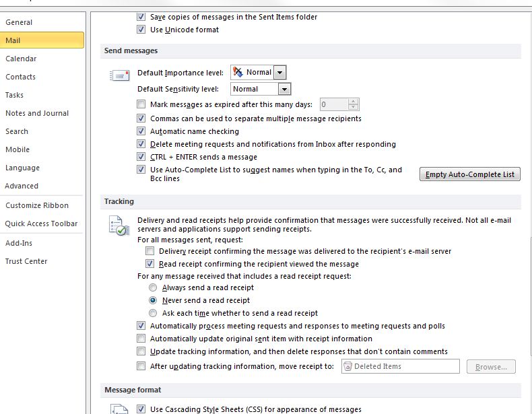
Task: Click the importance level icon in dropdown
Action: (x=238, y=72)
